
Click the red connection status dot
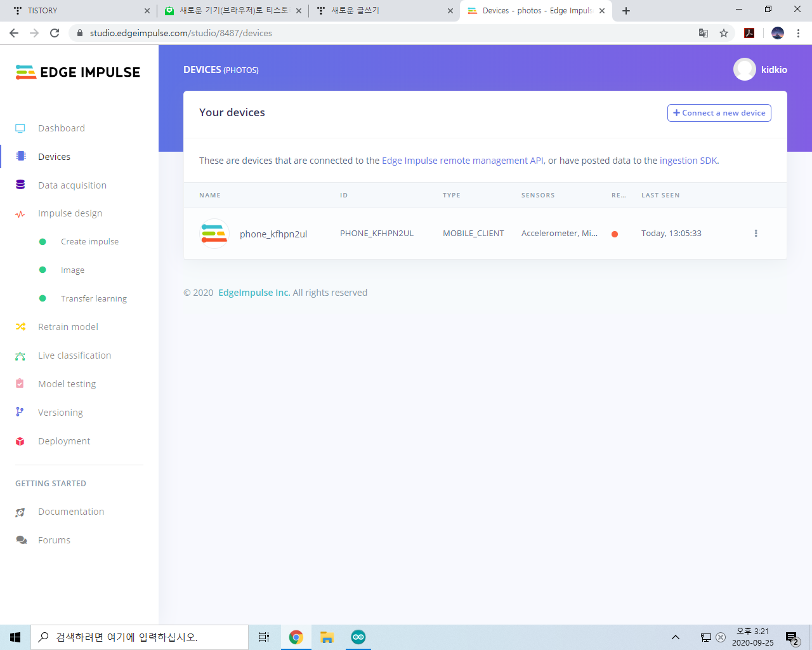pos(615,234)
